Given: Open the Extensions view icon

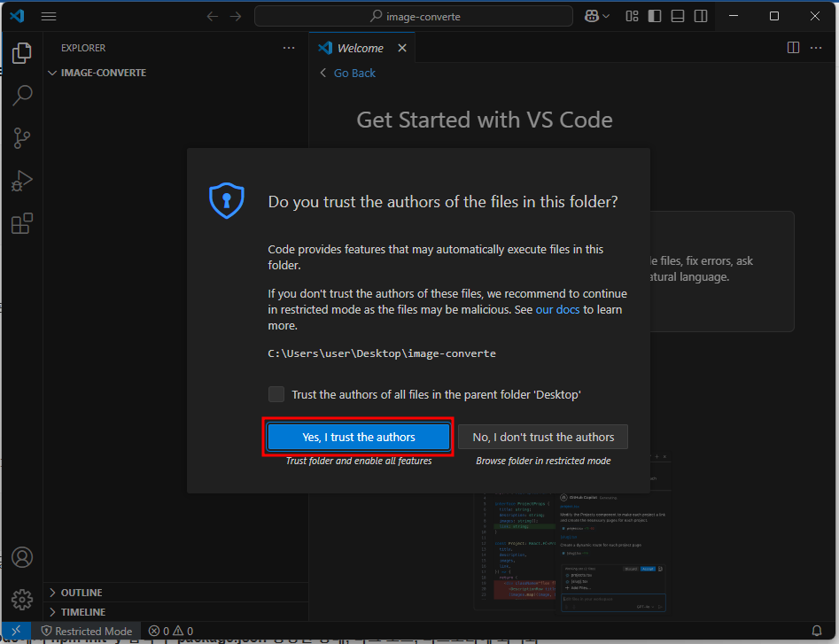Looking at the screenshot, I should click(22, 223).
